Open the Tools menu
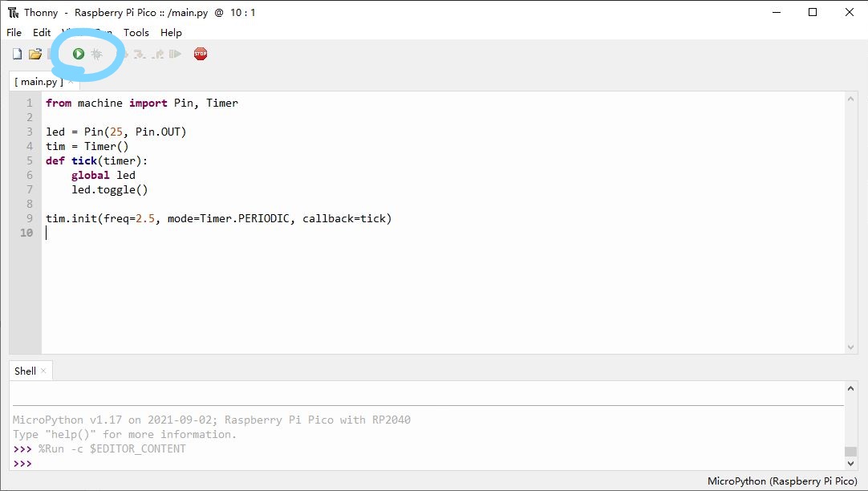This screenshot has height=491, width=868. 136,33
